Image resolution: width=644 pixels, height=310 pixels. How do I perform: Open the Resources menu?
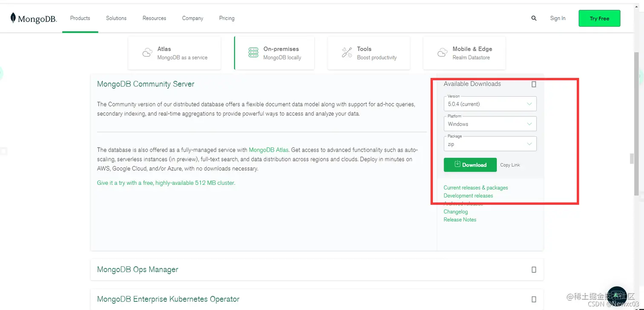pyautogui.click(x=154, y=18)
